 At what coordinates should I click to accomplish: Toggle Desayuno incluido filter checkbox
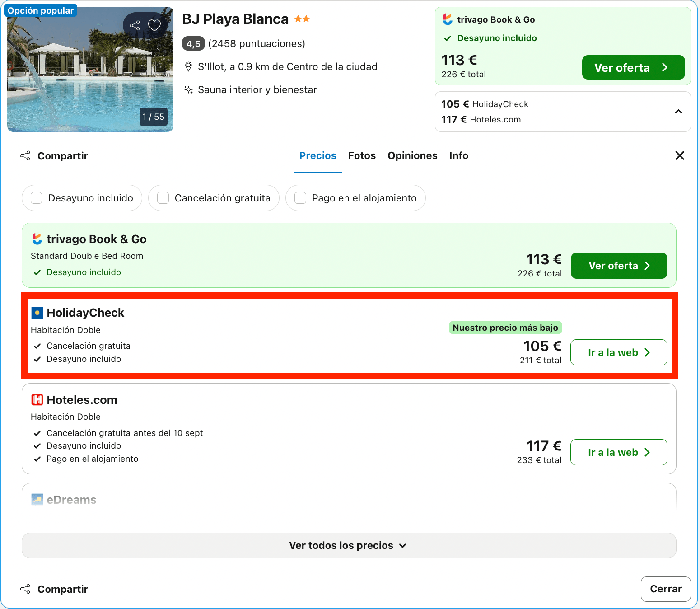36,198
